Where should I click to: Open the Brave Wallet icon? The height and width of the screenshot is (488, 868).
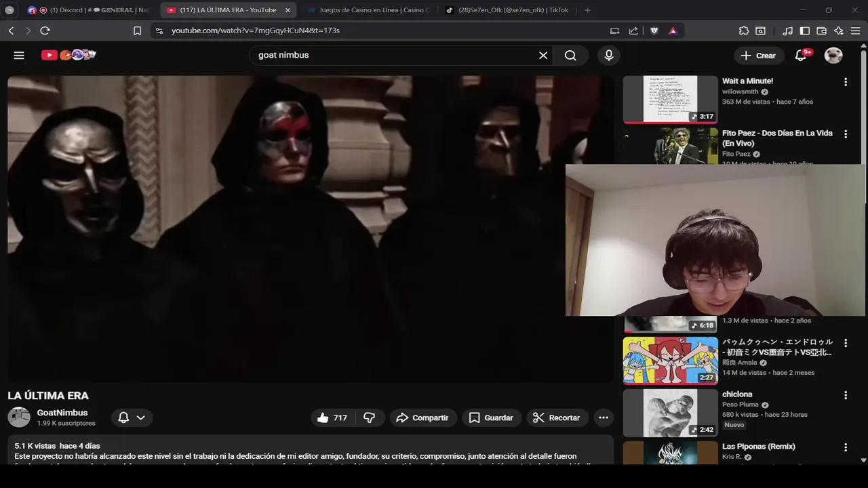point(821,30)
